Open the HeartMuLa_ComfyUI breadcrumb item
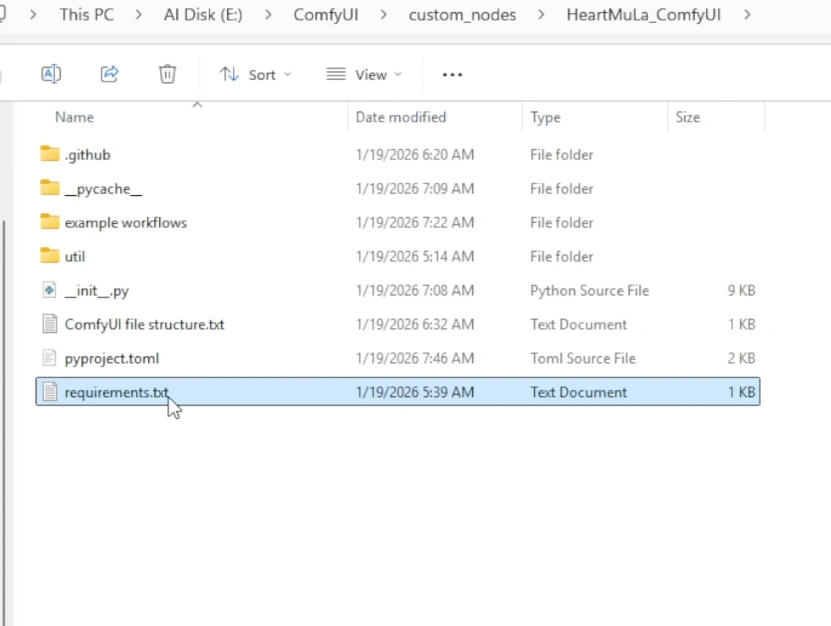831x626 pixels. (643, 14)
